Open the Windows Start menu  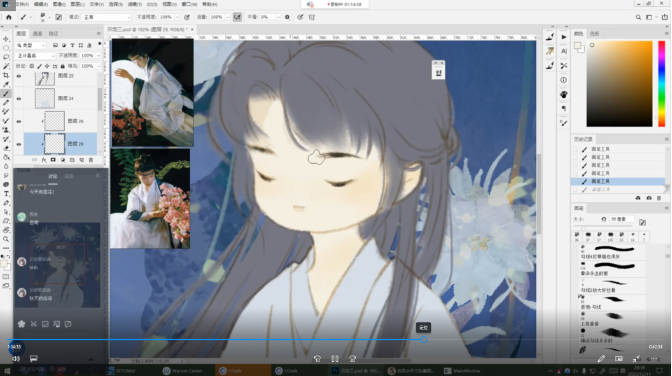7,371
